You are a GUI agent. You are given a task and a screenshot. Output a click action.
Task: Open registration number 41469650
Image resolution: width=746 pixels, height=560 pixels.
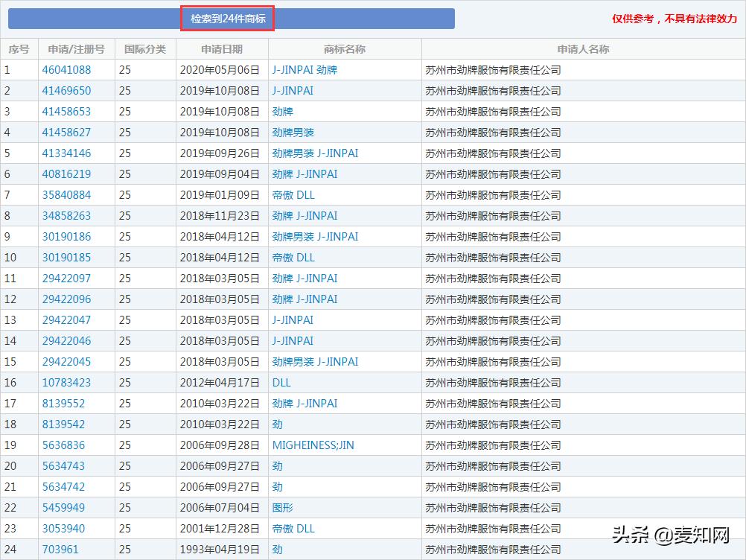click(66, 91)
